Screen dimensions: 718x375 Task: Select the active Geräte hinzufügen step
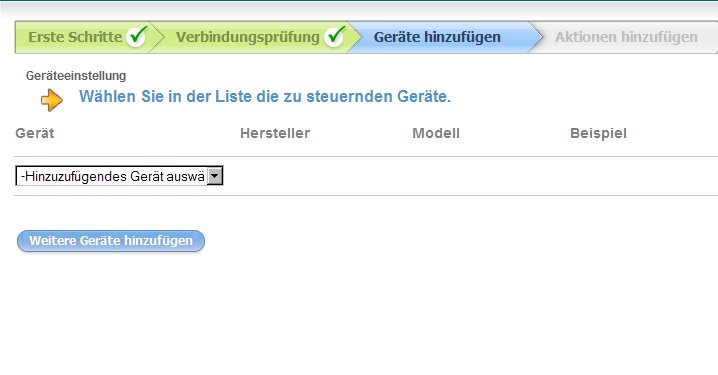click(437, 37)
